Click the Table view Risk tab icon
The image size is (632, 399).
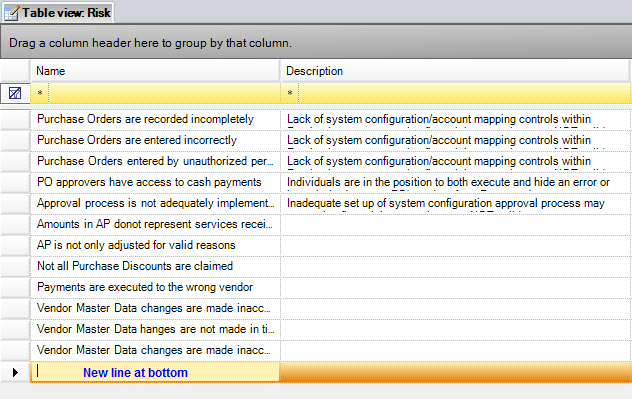point(11,13)
